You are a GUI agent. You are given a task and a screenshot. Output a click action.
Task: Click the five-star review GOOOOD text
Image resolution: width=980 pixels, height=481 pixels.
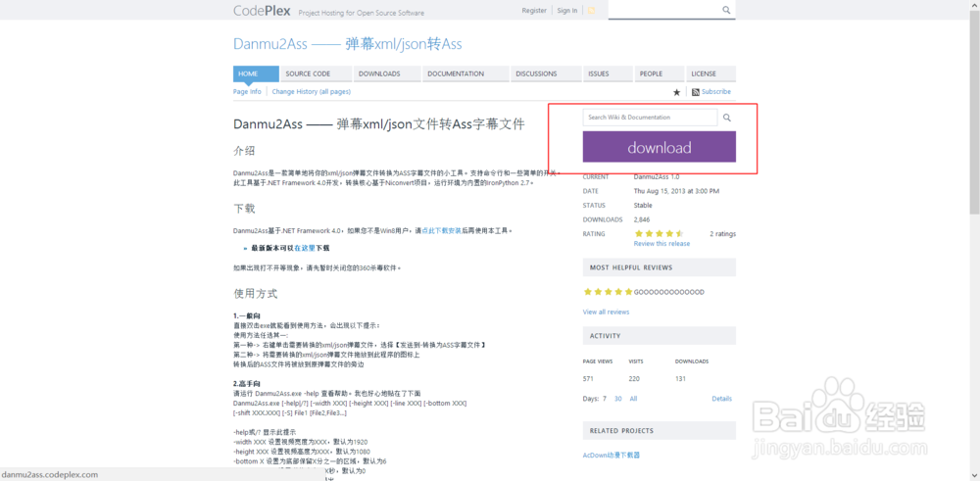pyautogui.click(x=668, y=292)
